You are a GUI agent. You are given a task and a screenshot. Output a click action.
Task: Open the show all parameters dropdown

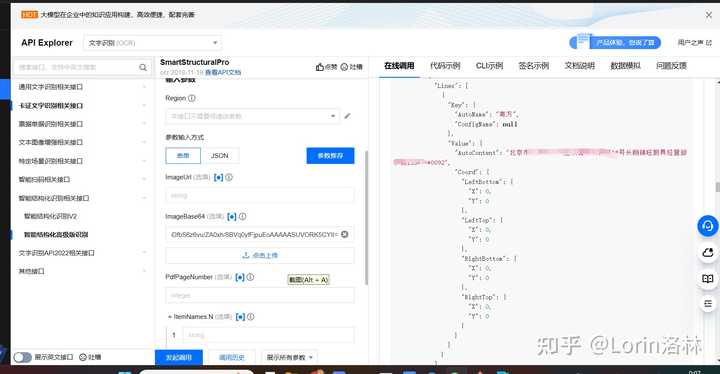click(290, 357)
